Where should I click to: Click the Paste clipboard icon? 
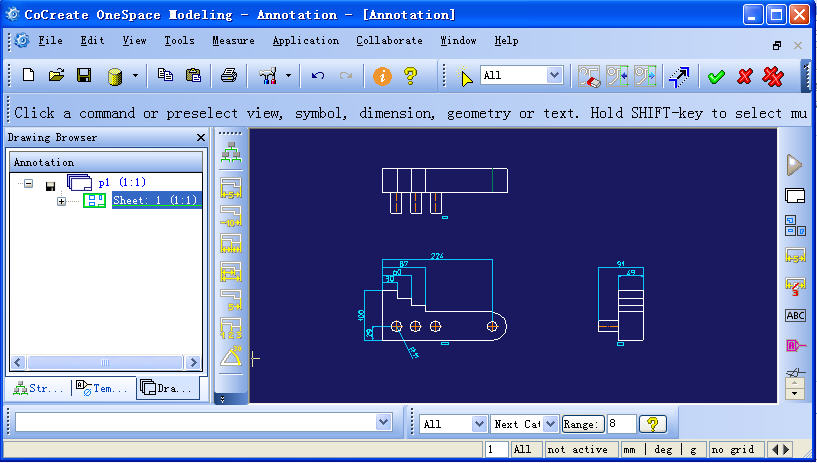click(x=193, y=76)
